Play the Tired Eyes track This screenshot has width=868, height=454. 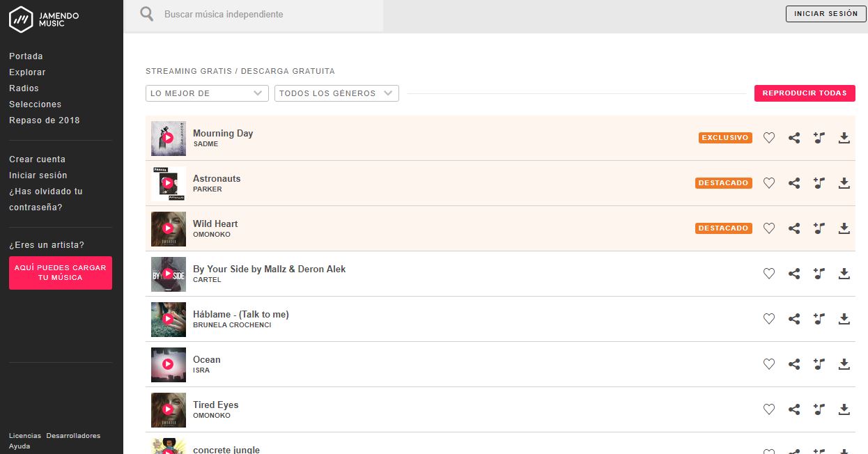pos(168,409)
